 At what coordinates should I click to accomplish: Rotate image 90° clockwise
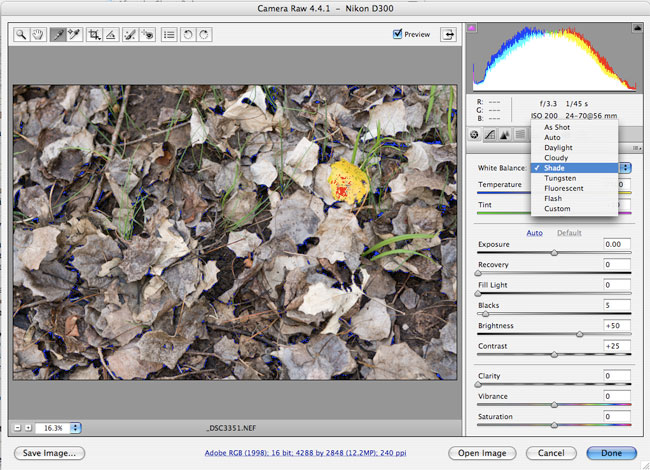204,34
